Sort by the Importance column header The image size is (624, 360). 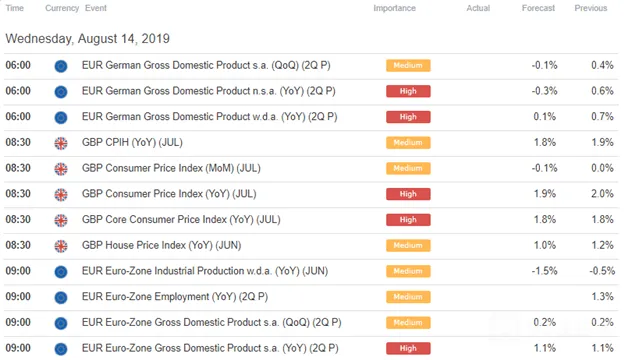pyautogui.click(x=394, y=8)
